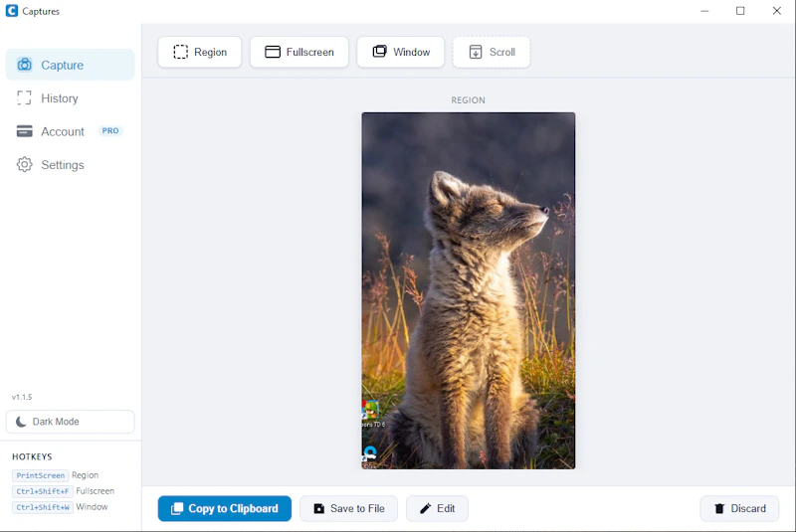
Task: Close the Captures window
Action: (x=777, y=11)
